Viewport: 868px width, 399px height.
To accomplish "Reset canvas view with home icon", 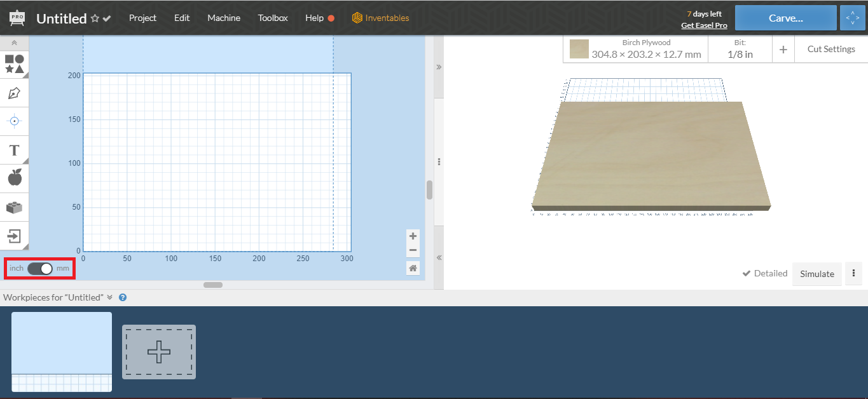I will pos(413,268).
